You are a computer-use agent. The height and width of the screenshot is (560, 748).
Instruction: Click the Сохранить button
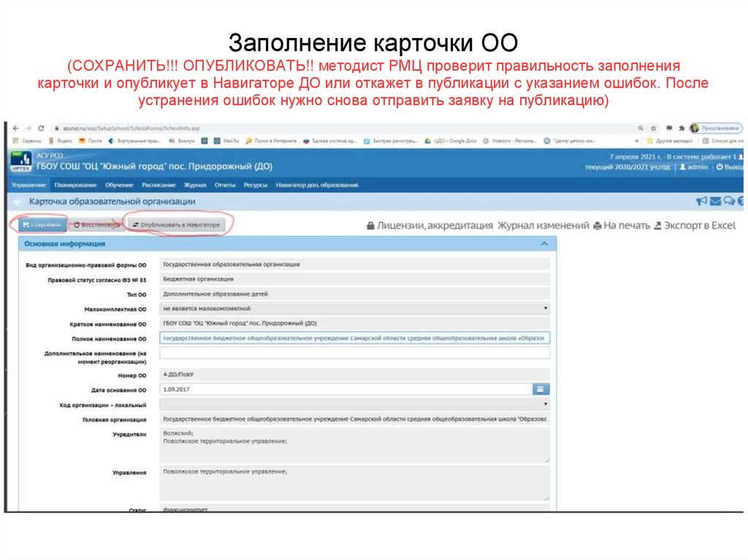tap(42, 224)
